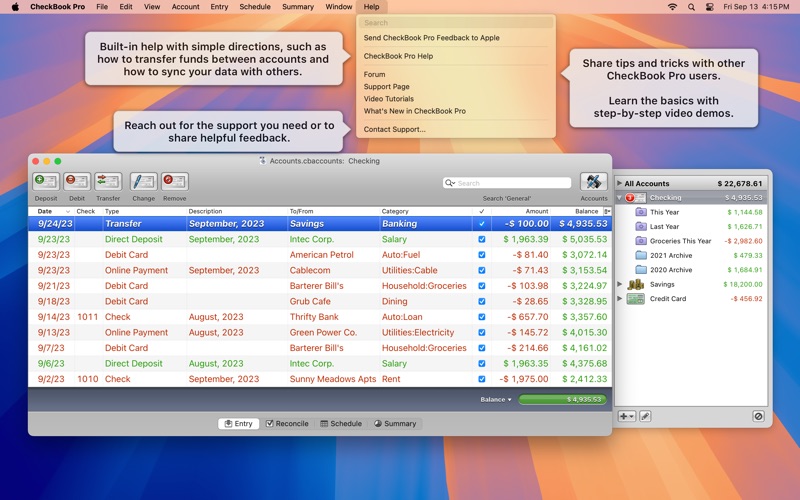Open Wi-Fi status in menu bar
This screenshot has height=500, width=800.
click(672, 7)
